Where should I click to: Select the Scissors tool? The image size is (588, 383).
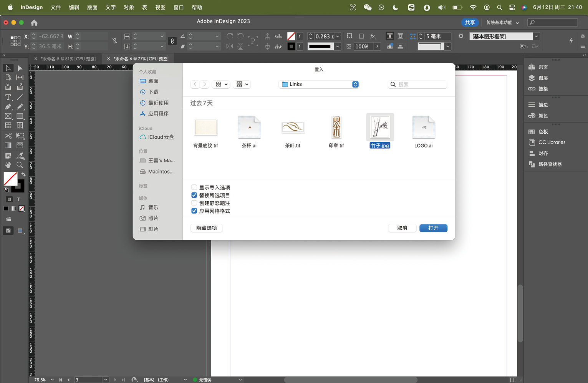point(8,136)
